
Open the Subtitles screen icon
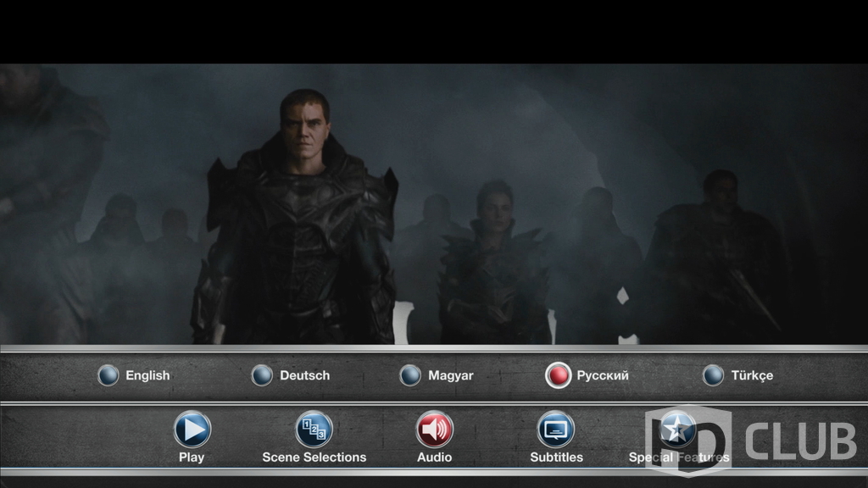tap(556, 429)
